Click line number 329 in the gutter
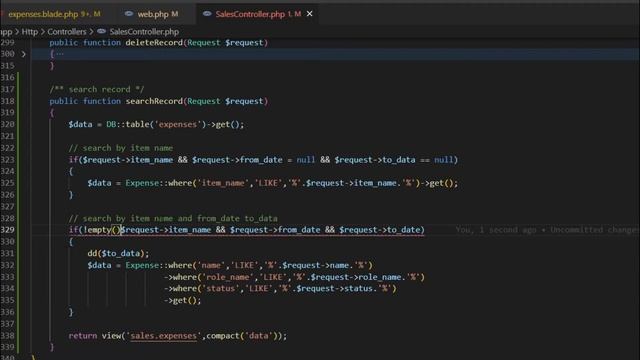 [7, 230]
